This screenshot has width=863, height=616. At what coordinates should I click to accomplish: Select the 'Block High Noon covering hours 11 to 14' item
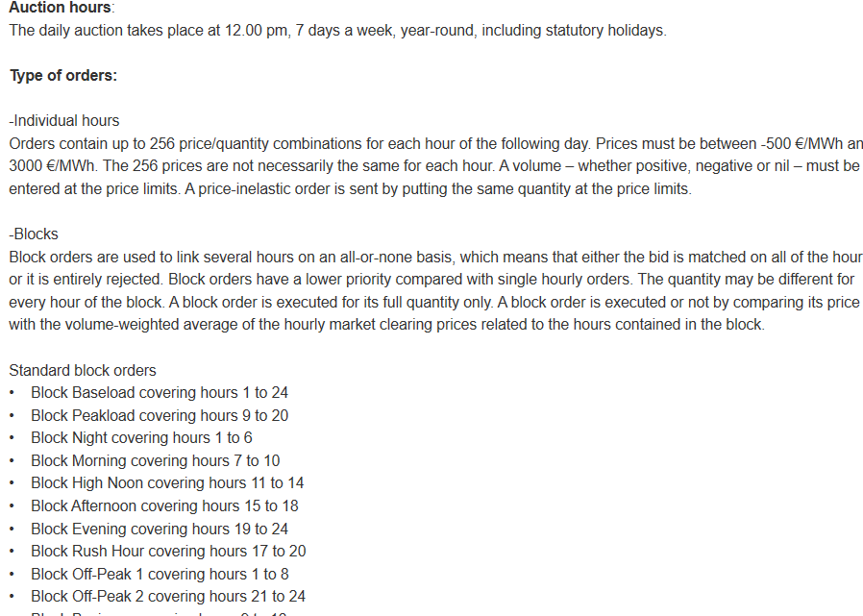tap(167, 482)
